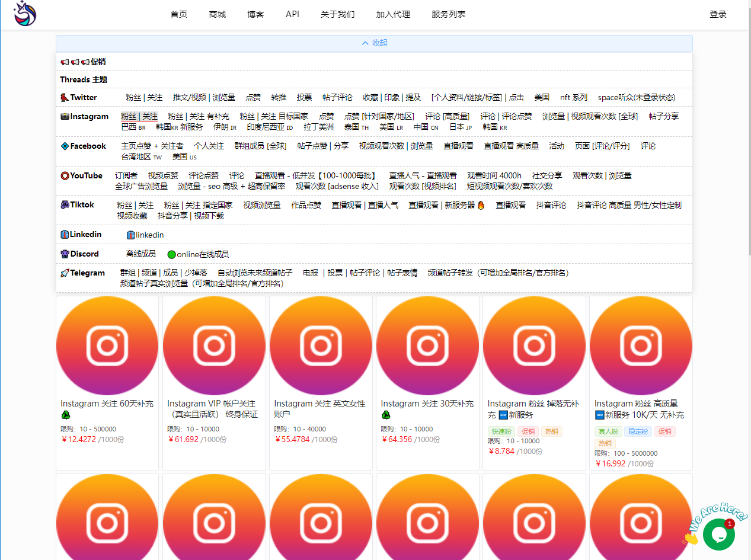Click the ￥12.4272 price

pyautogui.click(x=78, y=440)
